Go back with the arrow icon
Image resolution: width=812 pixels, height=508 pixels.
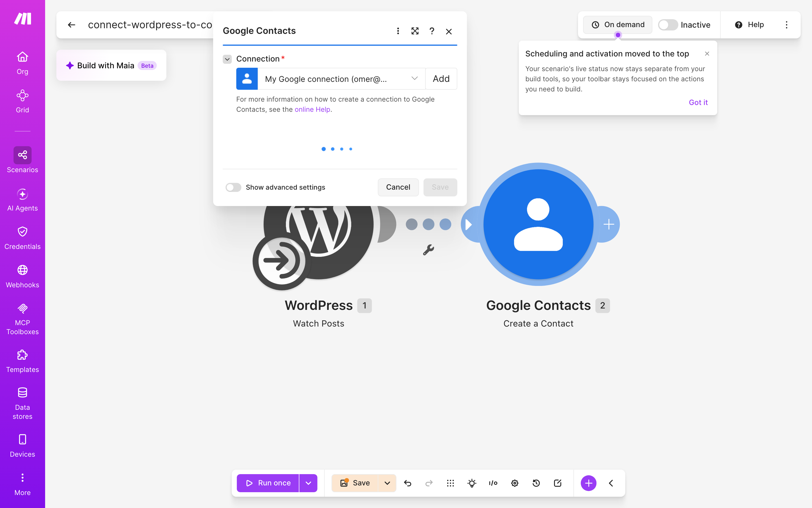tap(71, 25)
